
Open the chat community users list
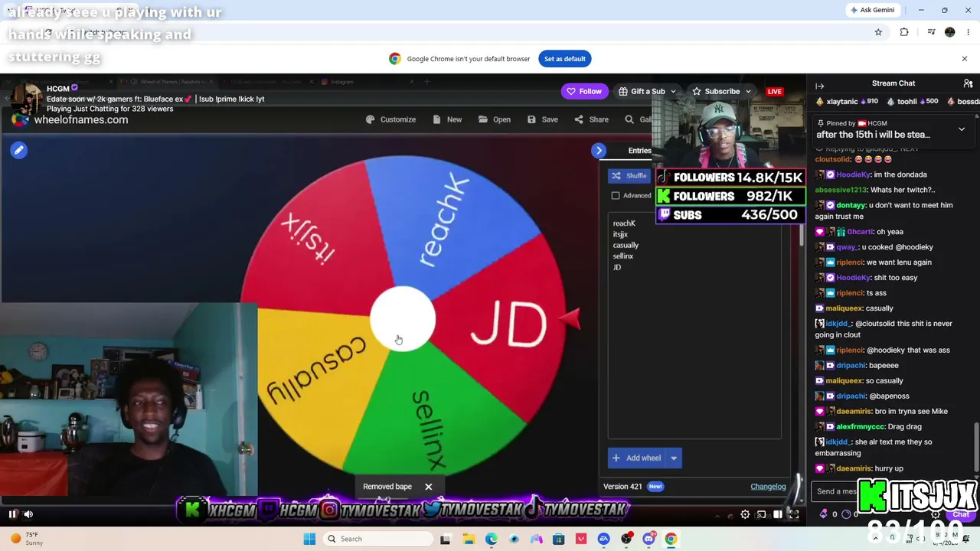(x=968, y=83)
